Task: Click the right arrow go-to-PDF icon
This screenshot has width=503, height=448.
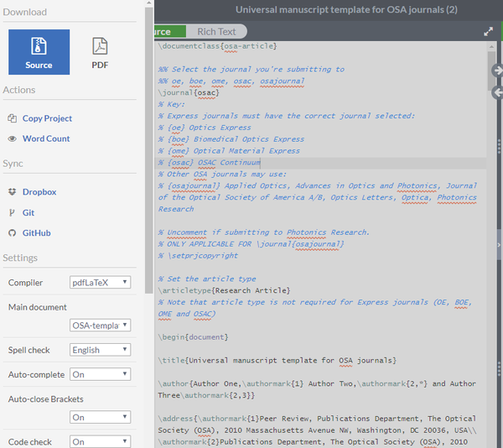Action: (x=497, y=70)
